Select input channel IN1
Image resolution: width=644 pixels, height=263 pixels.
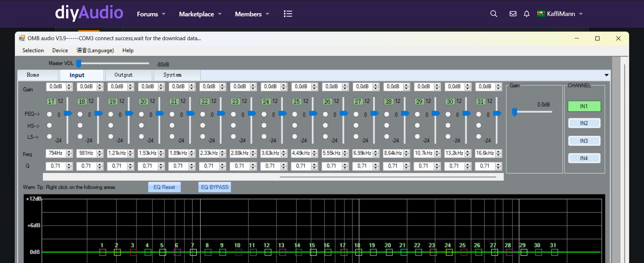584,106
